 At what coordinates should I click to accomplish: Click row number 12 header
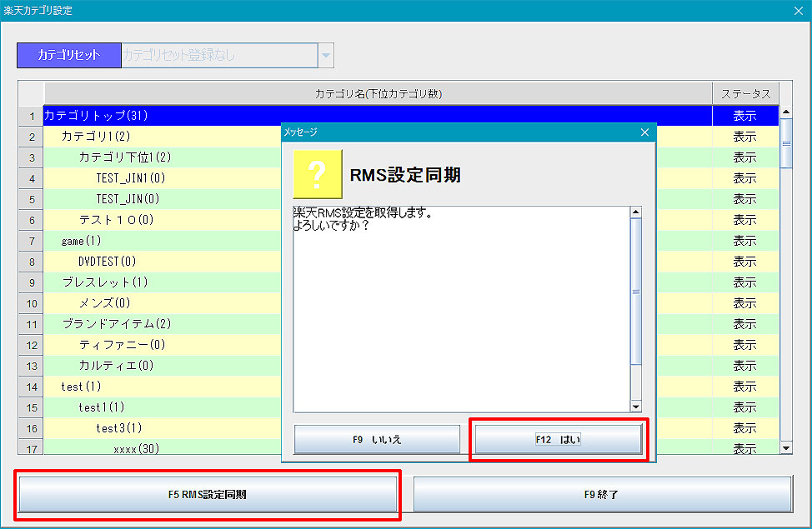32,345
